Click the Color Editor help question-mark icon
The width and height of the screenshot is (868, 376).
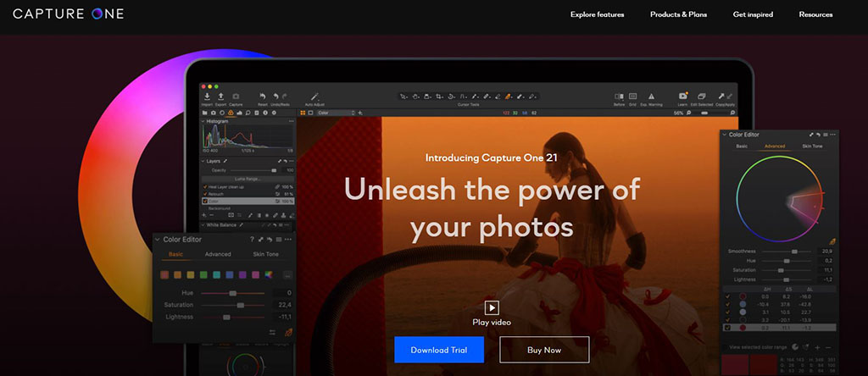[252, 240]
